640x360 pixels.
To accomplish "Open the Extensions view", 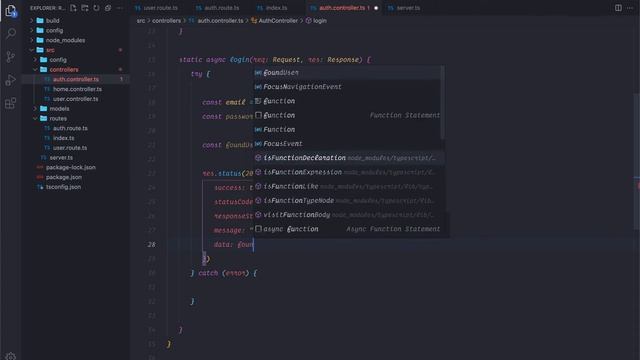I will tap(11, 103).
